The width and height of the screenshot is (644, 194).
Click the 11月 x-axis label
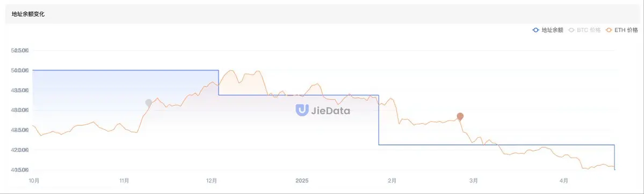[124, 180]
